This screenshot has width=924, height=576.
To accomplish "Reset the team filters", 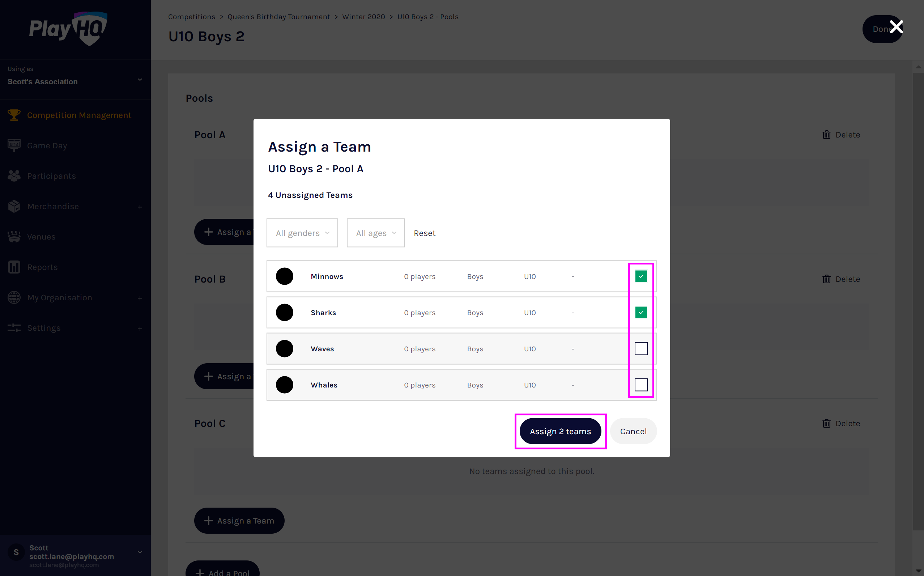I will pyautogui.click(x=424, y=233).
